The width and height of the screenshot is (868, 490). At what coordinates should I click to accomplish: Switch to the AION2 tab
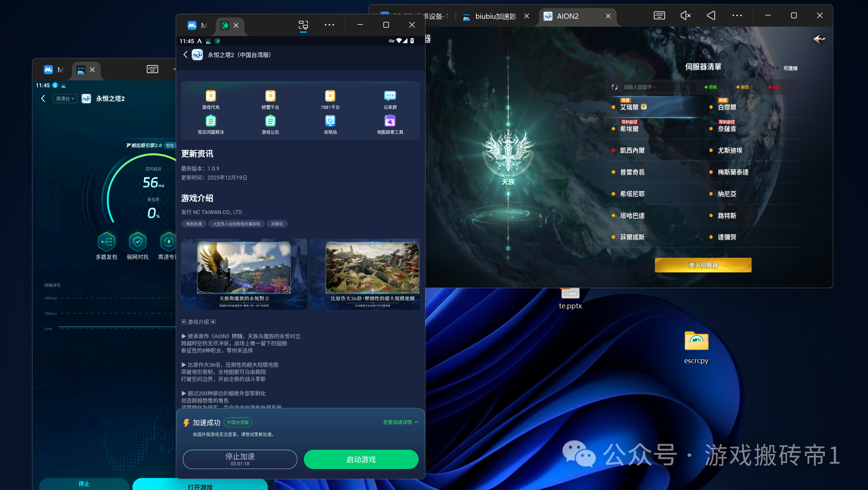568,16
